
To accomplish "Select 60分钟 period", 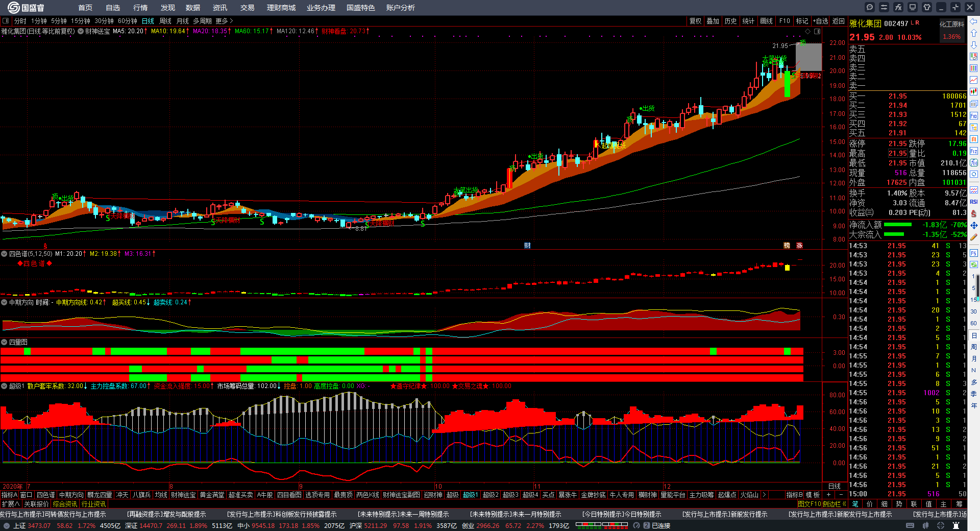I will coord(128,21).
